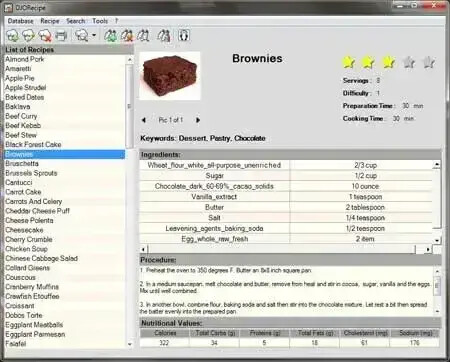The width and height of the screenshot is (450, 362).
Task: Open the dropdown arrow beside the search icon
Action: click(x=94, y=35)
